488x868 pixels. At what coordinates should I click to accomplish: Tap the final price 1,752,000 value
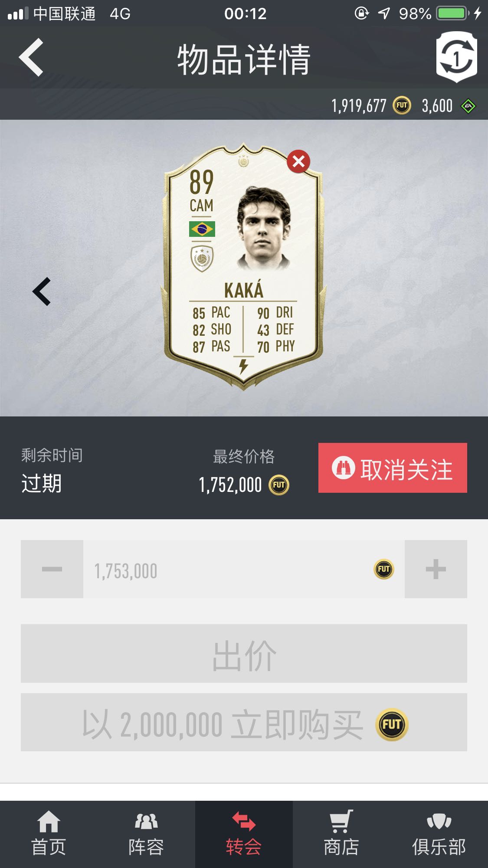pyautogui.click(x=230, y=485)
